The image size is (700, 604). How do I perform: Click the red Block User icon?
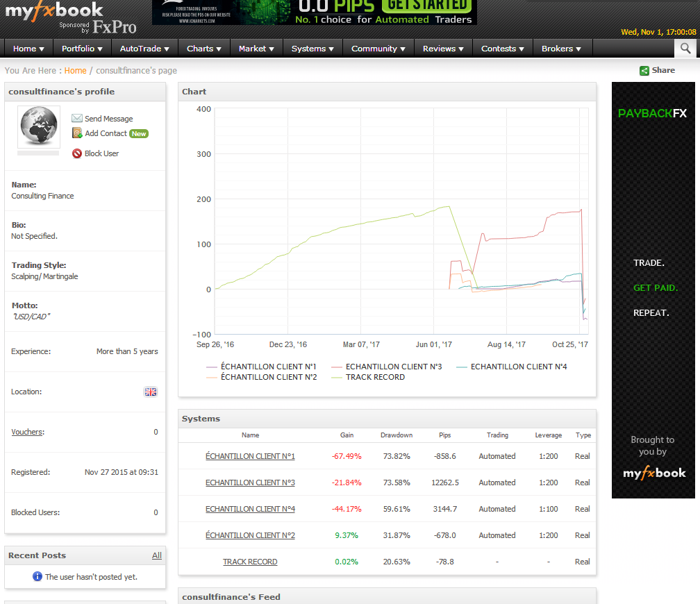[x=77, y=153]
